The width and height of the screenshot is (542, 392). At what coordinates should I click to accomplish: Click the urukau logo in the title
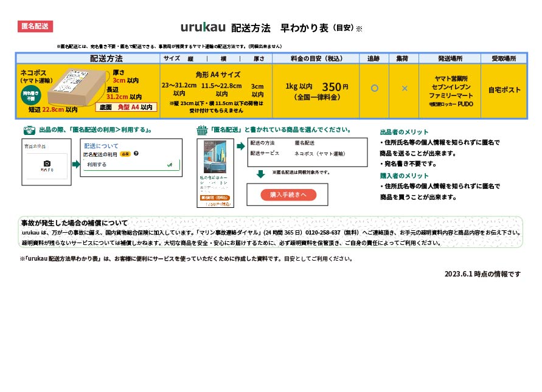click(203, 27)
